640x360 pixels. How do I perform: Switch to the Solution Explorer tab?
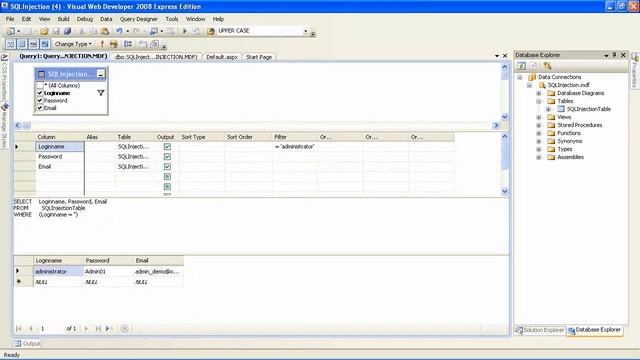(540, 330)
